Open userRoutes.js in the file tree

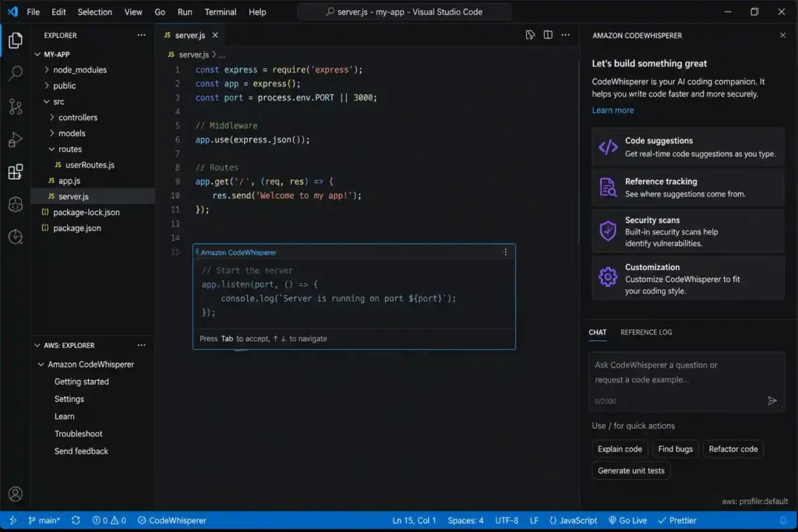pos(90,165)
